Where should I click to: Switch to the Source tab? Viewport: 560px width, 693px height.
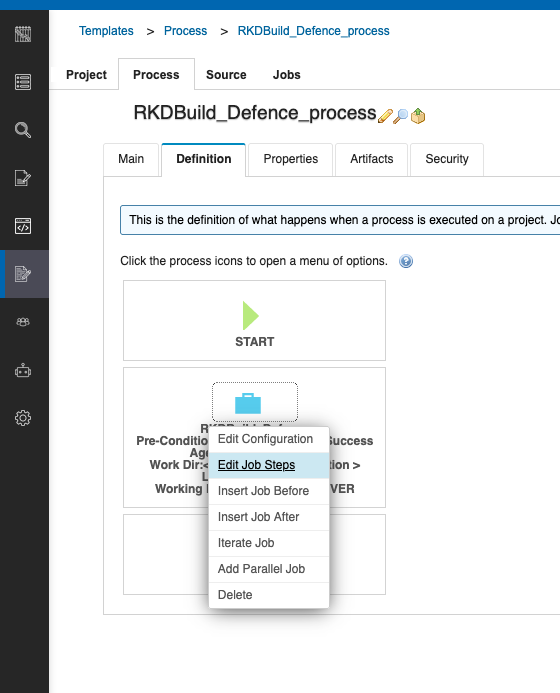pyautogui.click(x=226, y=75)
